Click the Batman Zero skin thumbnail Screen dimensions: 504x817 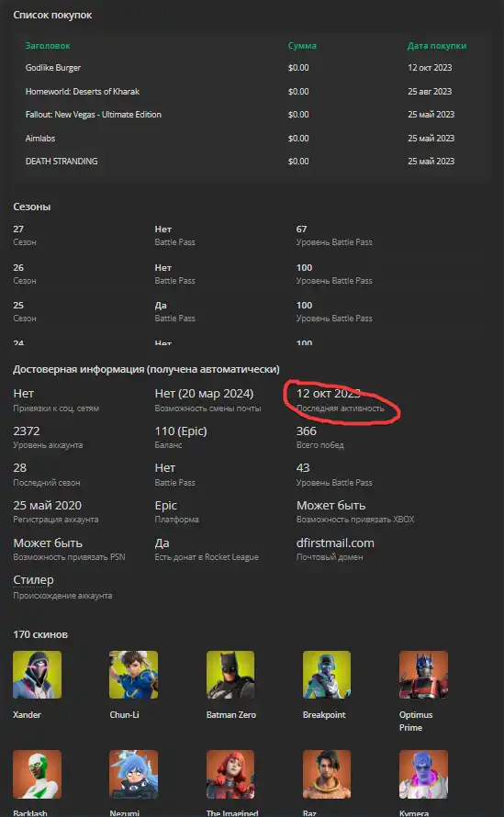(x=230, y=674)
